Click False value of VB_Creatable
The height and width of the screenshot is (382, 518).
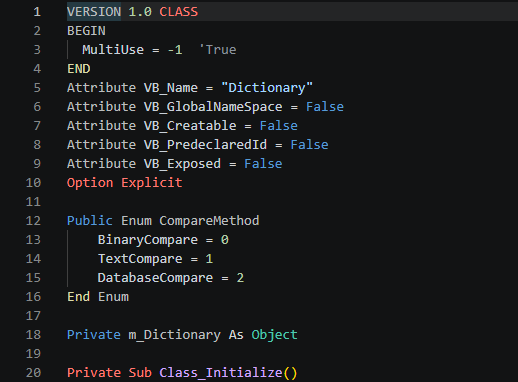279,126
